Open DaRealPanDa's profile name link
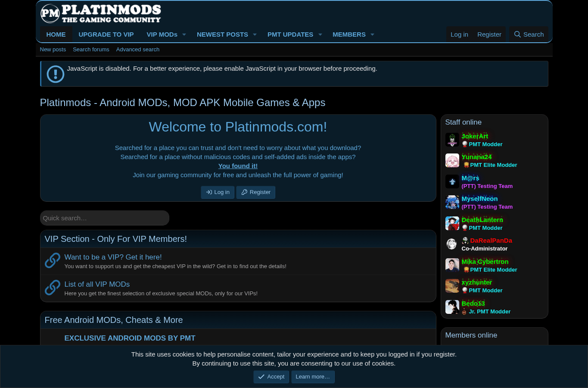 [491, 241]
